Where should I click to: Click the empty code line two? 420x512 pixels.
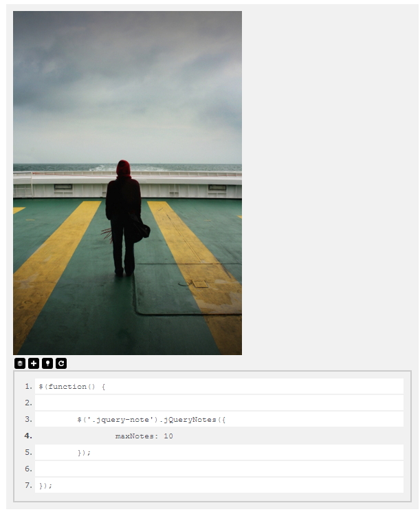[x=219, y=403]
